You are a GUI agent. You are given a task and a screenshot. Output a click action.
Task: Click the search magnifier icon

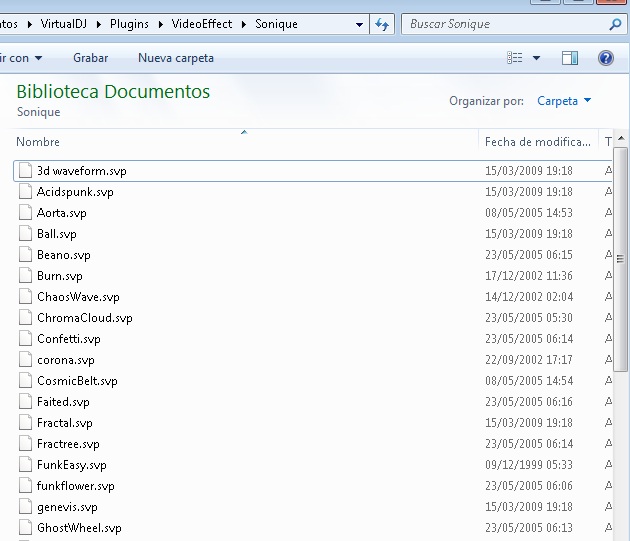click(x=615, y=24)
